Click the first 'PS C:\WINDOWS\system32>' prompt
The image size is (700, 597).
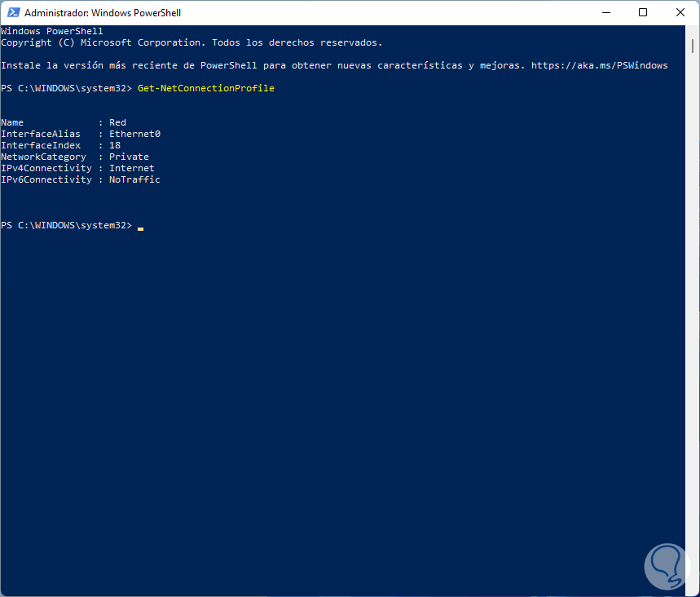point(67,88)
